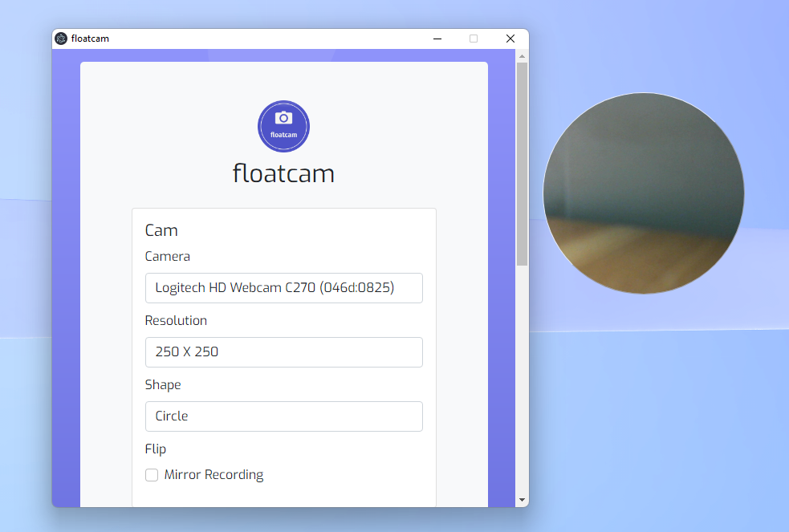Image resolution: width=789 pixels, height=532 pixels.
Task: Change resolution from 250 X 250
Action: pyautogui.click(x=283, y=351)
